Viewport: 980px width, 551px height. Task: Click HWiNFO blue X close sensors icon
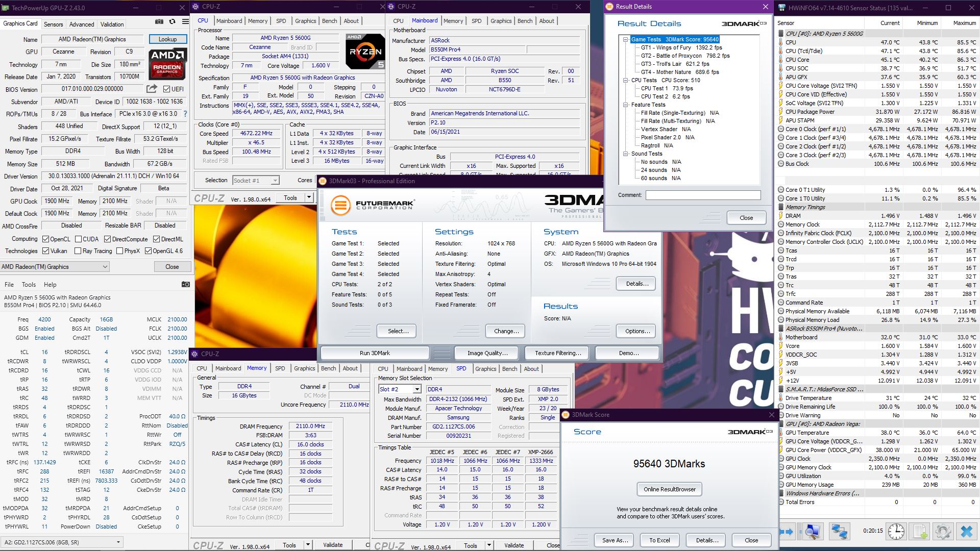click(x=967, y=531)
